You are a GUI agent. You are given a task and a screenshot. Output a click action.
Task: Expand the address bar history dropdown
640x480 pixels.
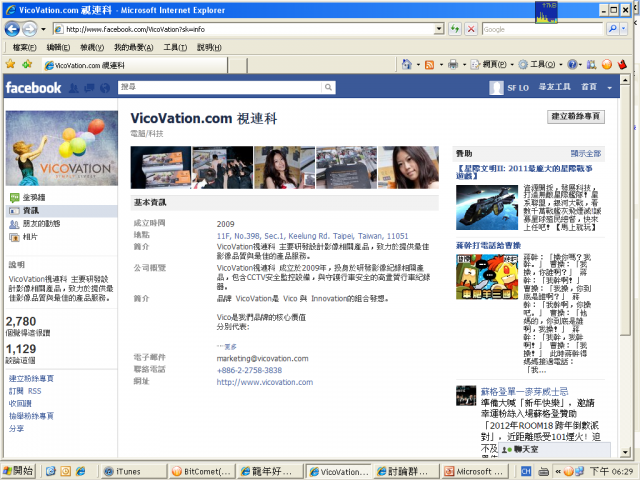tap(439, 29)
